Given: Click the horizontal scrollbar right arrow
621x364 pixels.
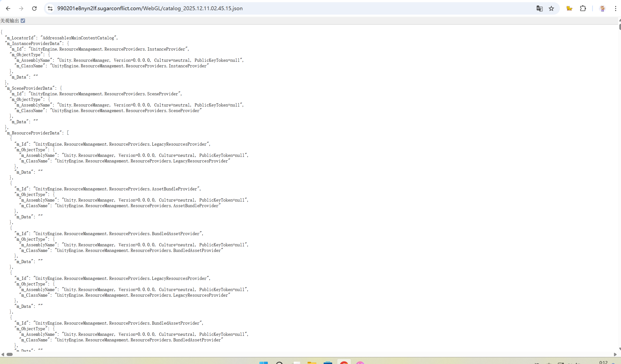Looking at the screenshot, I should pyautogui.click(x=615, y=355).
